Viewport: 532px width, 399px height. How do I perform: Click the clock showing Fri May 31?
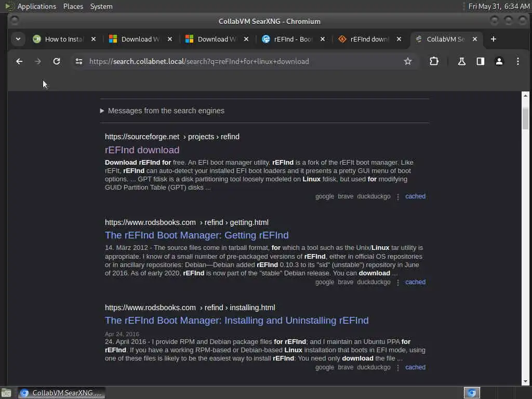pos(499,6)
